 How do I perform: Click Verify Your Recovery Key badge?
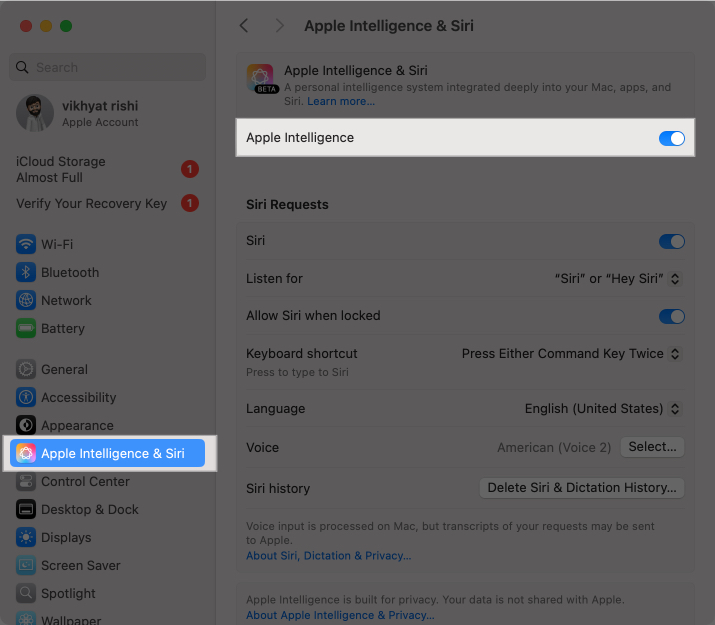pyautogui.click(x=190, y=203)
